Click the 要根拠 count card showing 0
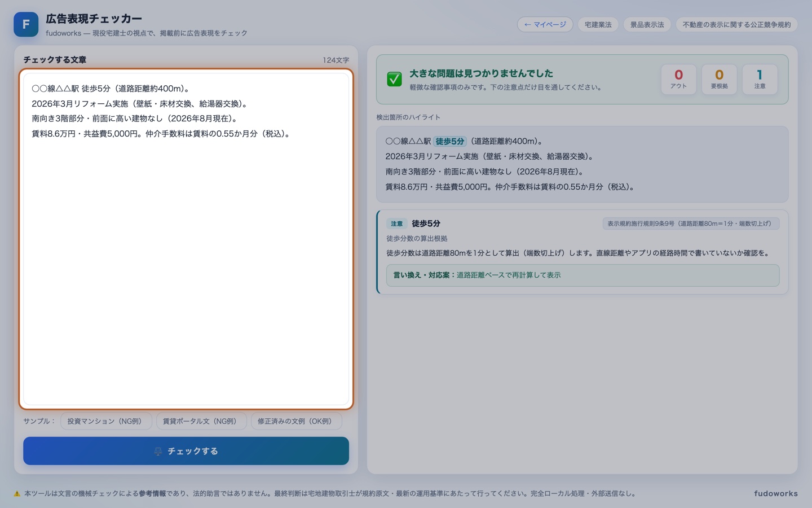This screenshot has height=508, width=812. 719,79
